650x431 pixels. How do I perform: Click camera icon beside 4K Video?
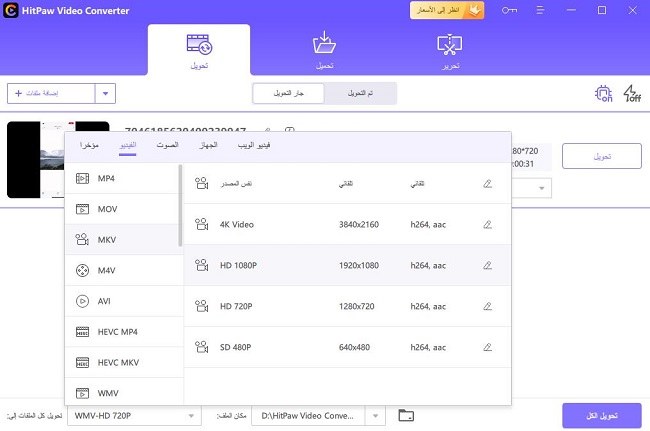click(x=201, y=224)
